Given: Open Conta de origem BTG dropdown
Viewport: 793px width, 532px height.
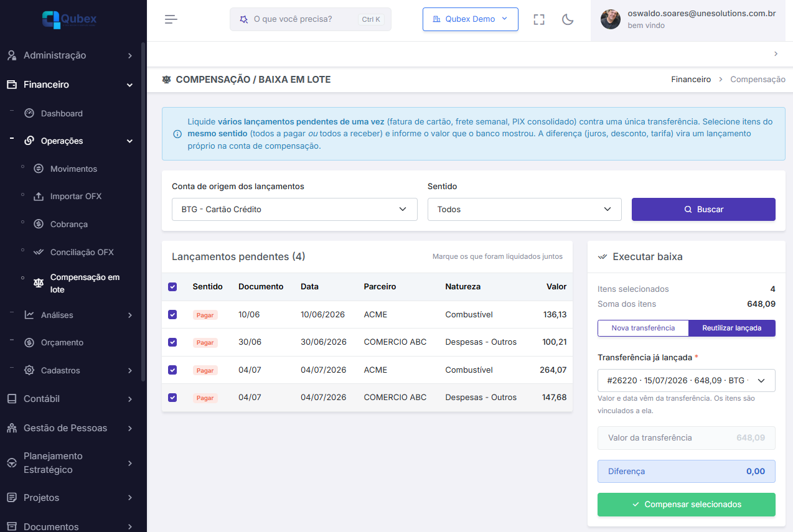Looking at the screenshot, I should pos(294,209).
